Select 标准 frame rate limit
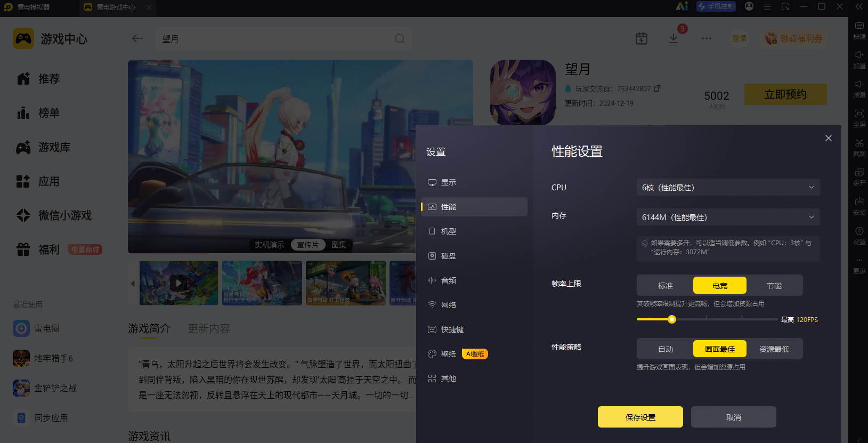Image resolution: width=868 pixels, height=443 pixels. (666, 286)
